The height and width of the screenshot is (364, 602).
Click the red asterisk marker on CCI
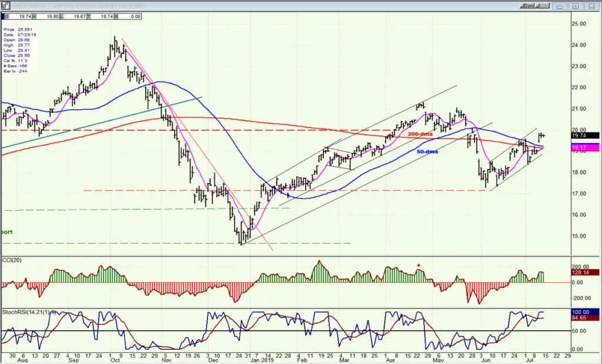(419, 265)
